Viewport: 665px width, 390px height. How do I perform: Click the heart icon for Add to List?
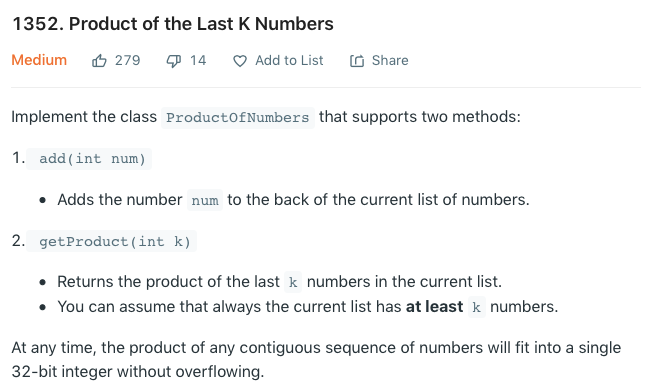coord(240,61)
